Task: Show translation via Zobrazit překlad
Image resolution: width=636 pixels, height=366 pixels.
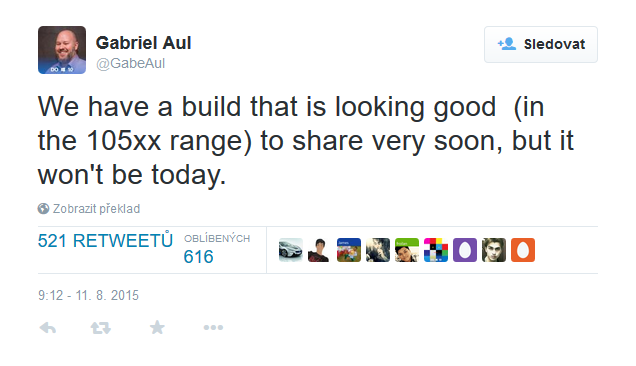Action: pos(96,209)
